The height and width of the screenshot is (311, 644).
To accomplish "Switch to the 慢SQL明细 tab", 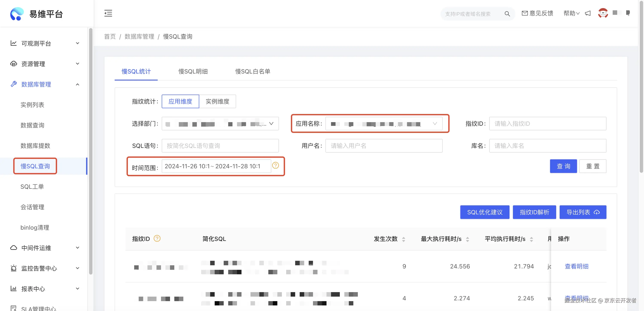I will coord(193,71).
